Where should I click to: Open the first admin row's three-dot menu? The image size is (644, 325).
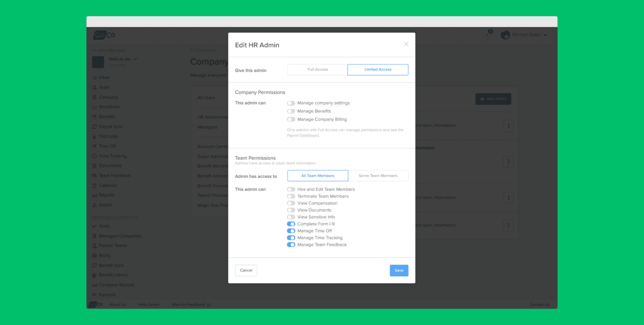[x=508, y=126]
